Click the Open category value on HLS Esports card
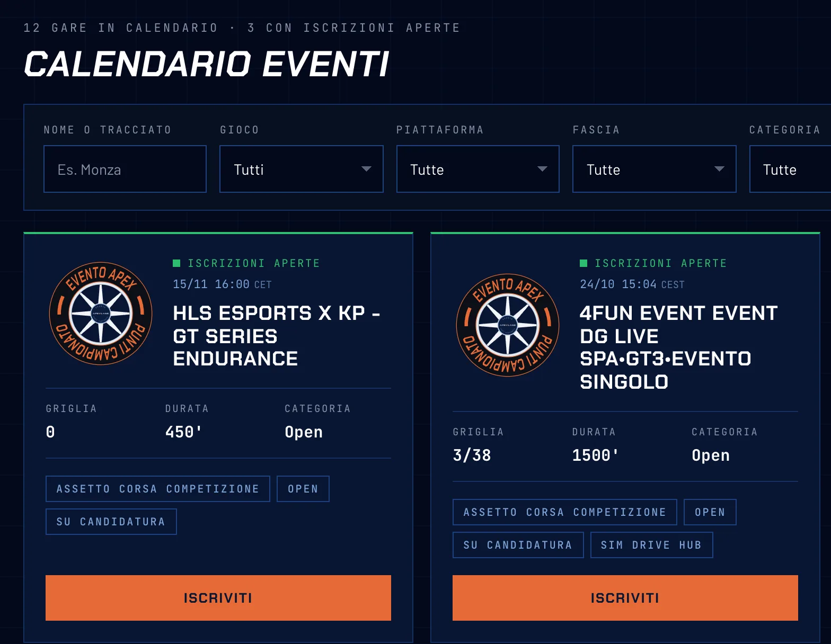 click(x=304, y=432)
